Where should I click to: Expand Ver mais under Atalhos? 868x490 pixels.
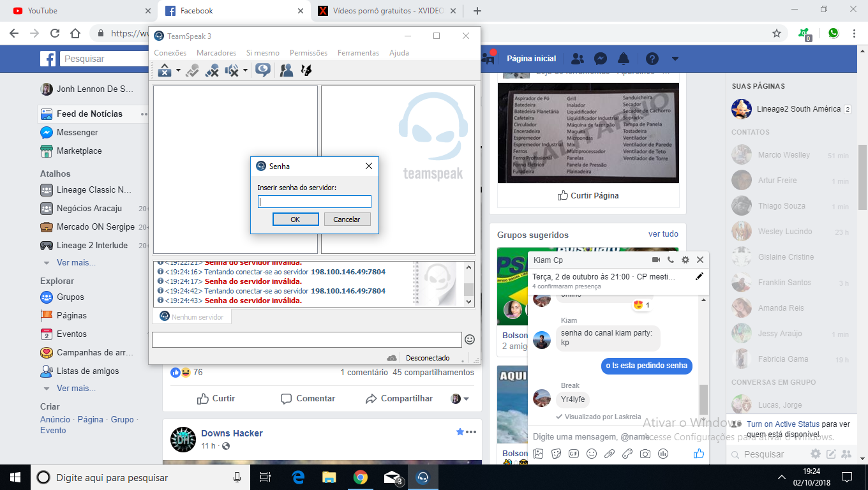tap(76, 262)
